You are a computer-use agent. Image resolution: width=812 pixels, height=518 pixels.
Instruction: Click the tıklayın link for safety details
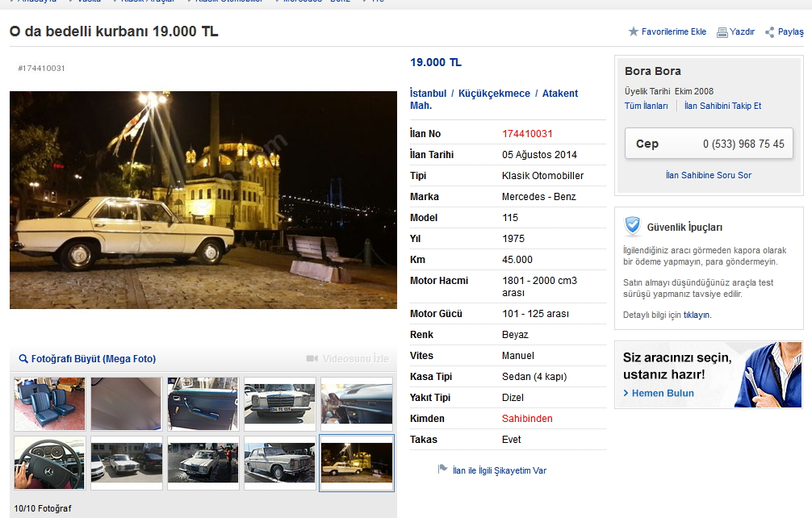click(x=697, y=315)
